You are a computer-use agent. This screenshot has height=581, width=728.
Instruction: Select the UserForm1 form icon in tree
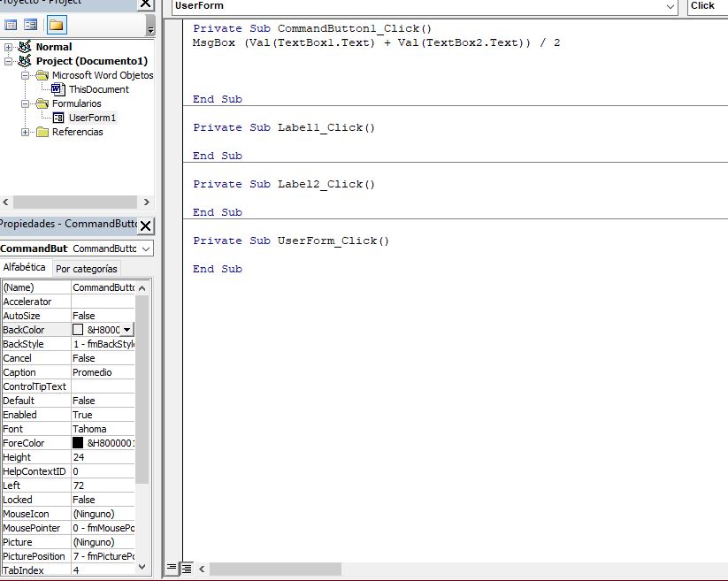click(x=58, y=118)
